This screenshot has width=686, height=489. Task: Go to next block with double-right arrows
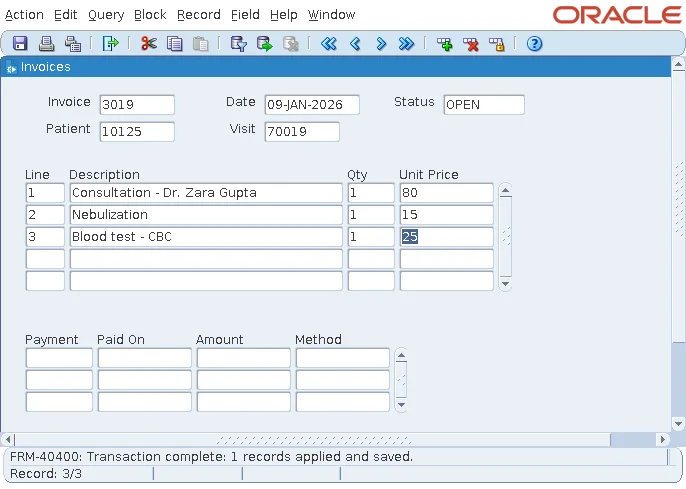406,44
